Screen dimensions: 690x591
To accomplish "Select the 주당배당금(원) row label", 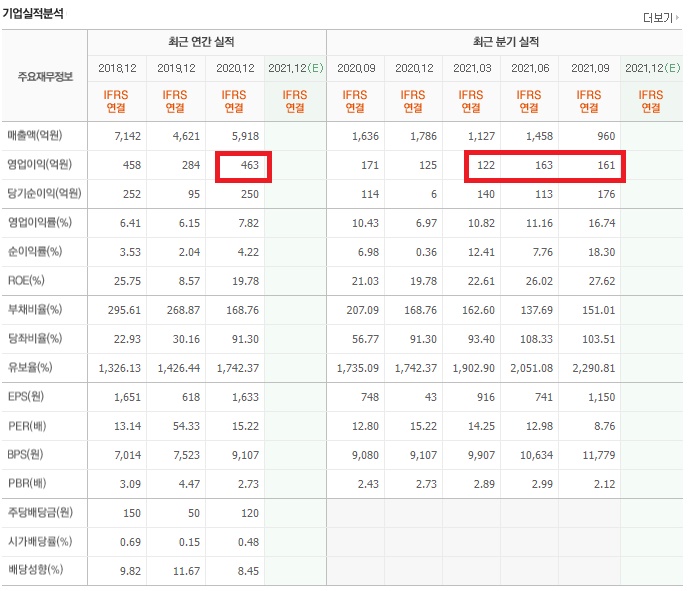I will coord(40,513).
